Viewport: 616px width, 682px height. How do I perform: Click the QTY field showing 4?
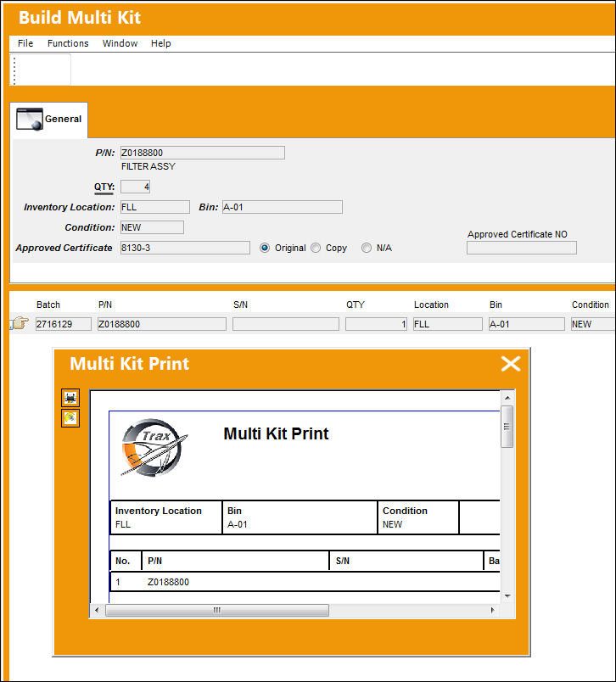coord(135,187)
